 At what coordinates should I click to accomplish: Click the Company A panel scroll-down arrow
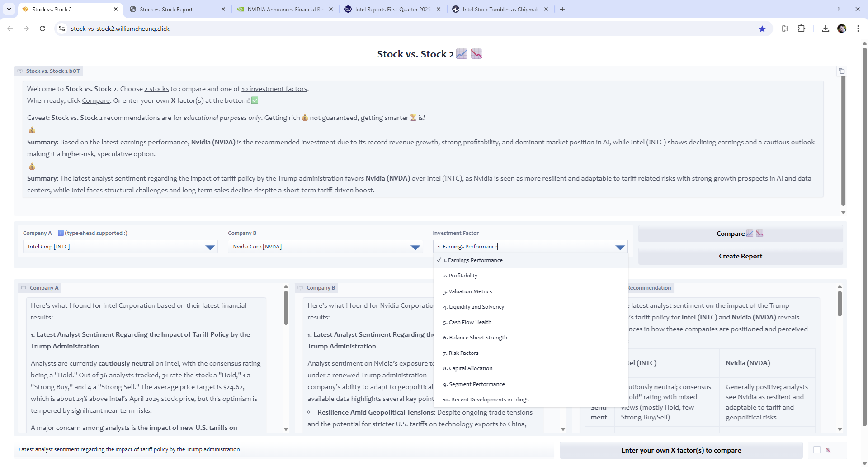(x=286, y=429)
